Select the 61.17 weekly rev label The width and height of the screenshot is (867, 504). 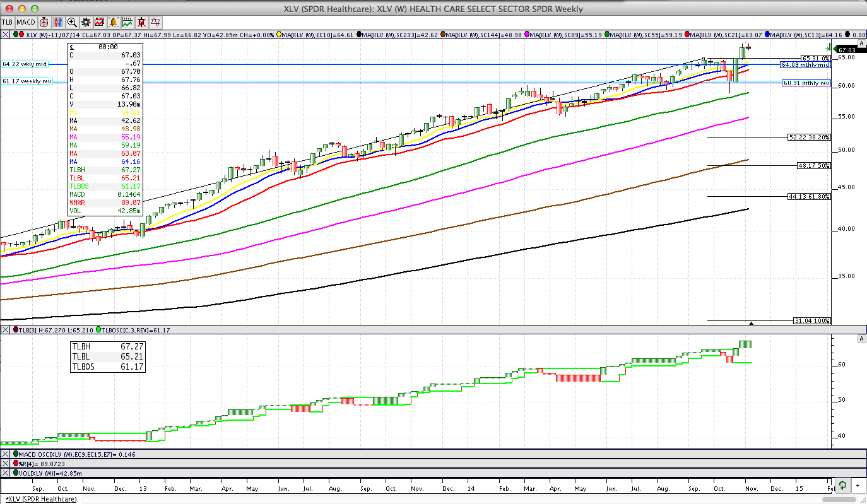pos(27,81)
